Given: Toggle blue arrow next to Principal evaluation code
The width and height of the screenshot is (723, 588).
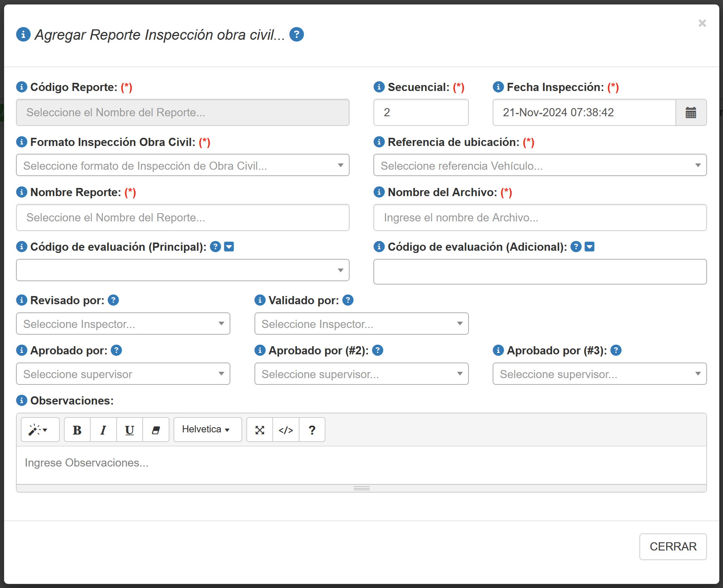Looking at the screenshot, I should point(229,247).
